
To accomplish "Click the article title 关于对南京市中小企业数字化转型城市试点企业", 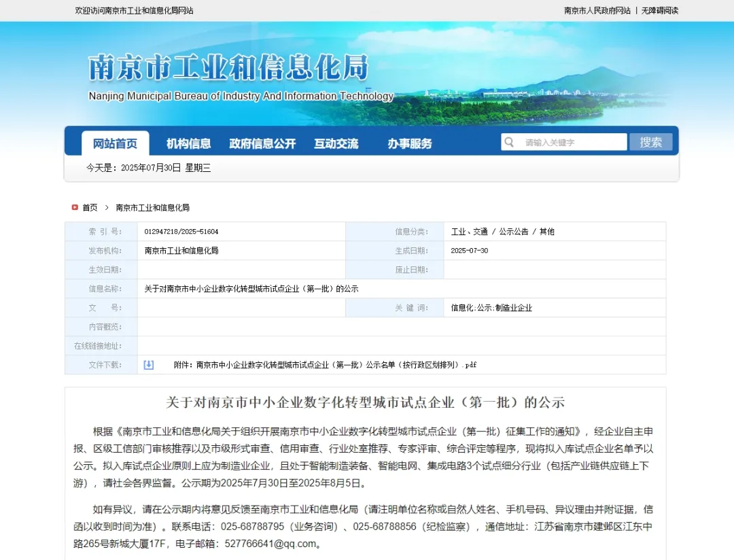I will 365,402.
